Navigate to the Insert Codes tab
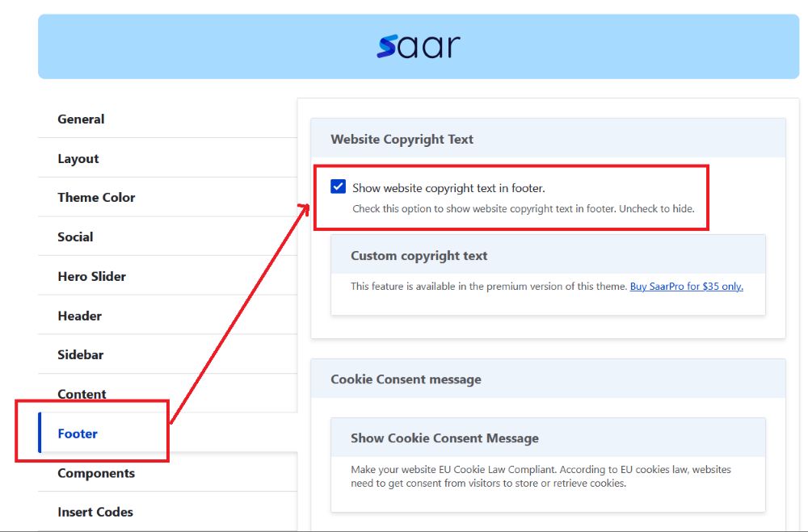The height and width of the screenshot is (532, 808). coord(95,512)
